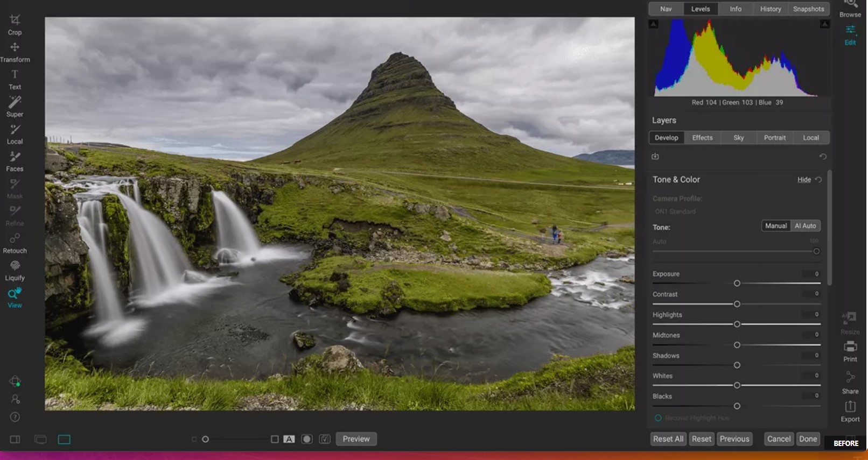Click the cloud sync status icon
Viewport: 868px width, 460px height.
point(15,381)
